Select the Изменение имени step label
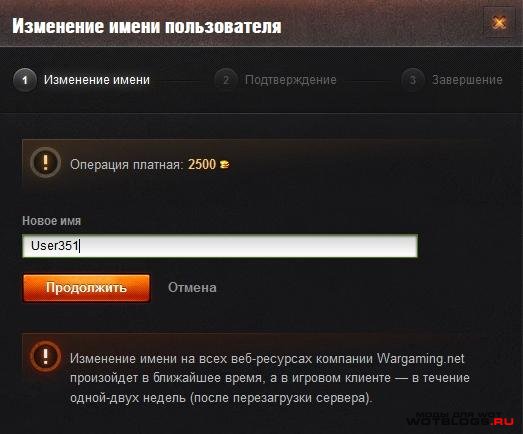Image resolution: width=523 pixels, height=434 pixels. [x=97, y=80]
